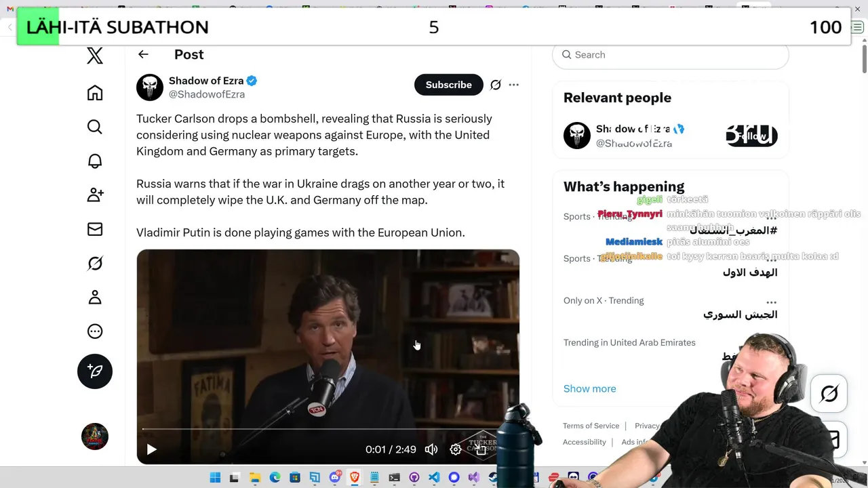868x488 pixels.
Task: Open the account avatar at sidebar bottom
Action: [x=95, y=436]
